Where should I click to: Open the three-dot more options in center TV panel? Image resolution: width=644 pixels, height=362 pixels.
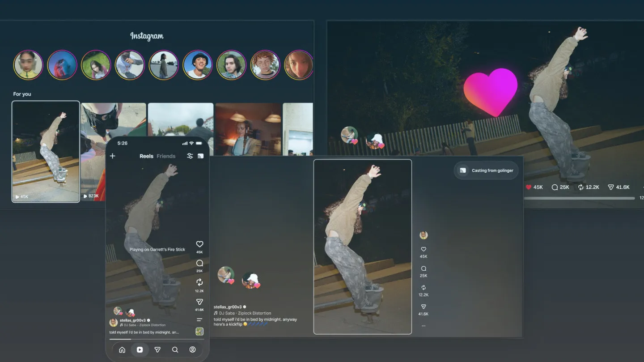tap(424, 326)
